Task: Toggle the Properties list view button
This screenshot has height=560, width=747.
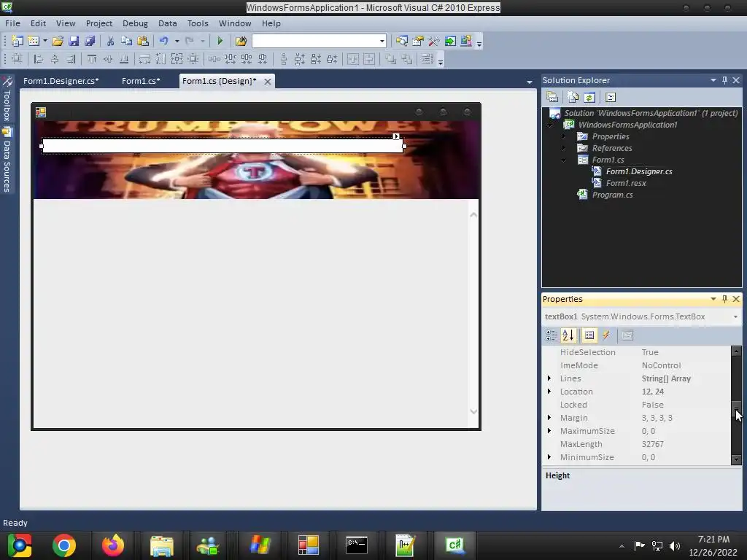Action: pos(589,335)
